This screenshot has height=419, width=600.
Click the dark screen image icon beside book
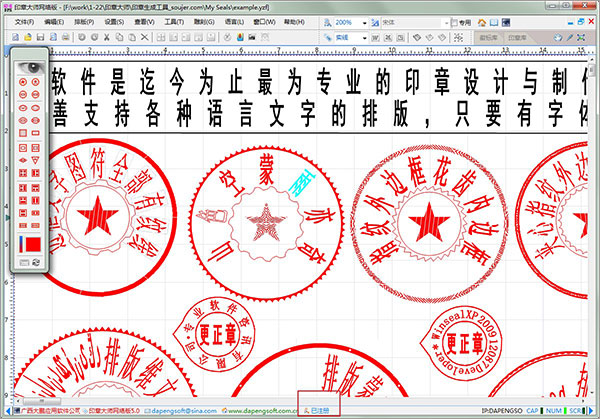click(x=506, y=23)
